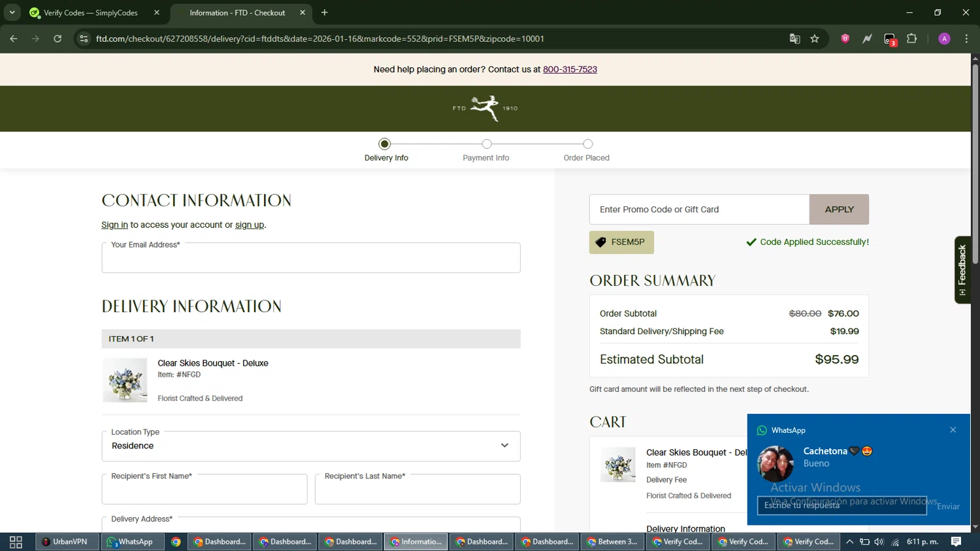This screenshot has width=980, height=551.
Task: Close the Verify Codes SimplyCodes tab
Action: point(157,12)
